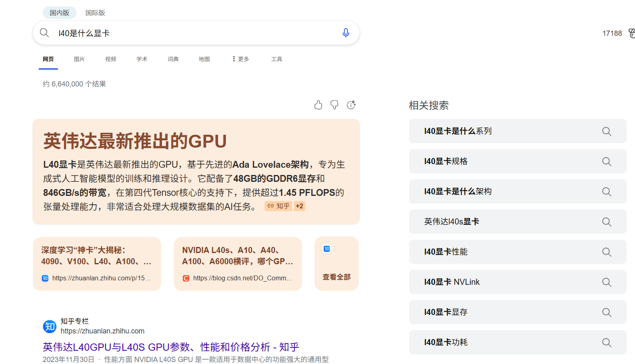Open the NVIDIA L40s、A10、A40 横评 source card

tap(238, 264)
